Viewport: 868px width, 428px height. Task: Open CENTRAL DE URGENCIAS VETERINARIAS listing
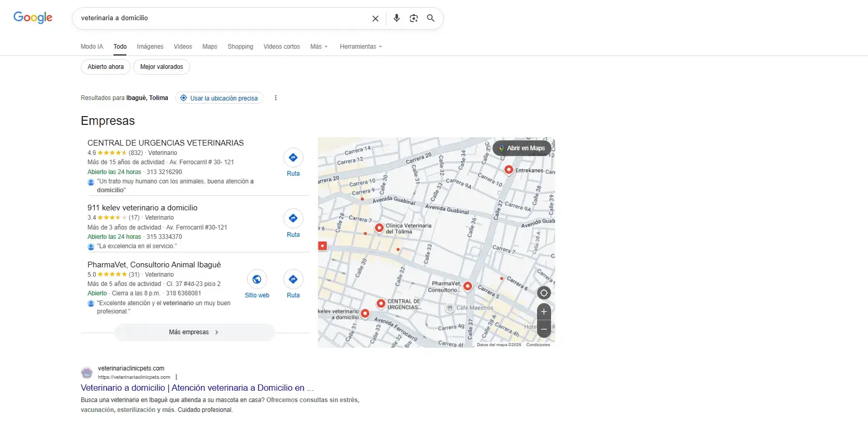[x=166, y=143]
